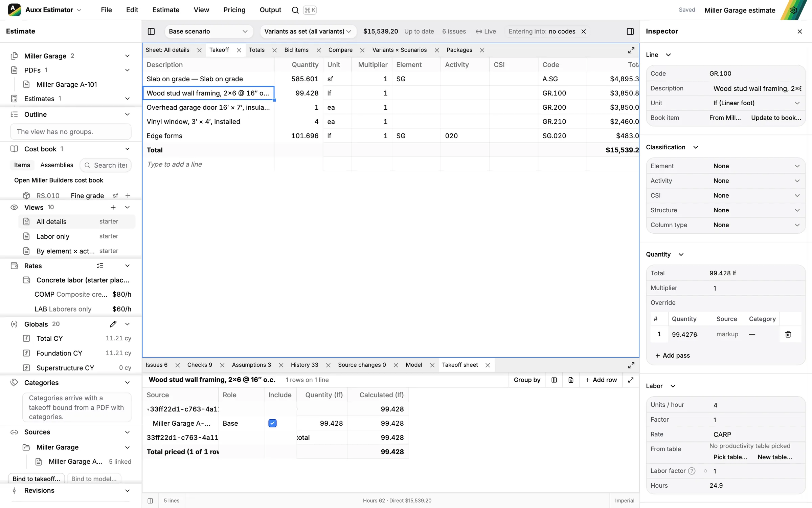The width and height of the screenshot is (812, 508).
Task: Collapse the Quantity section in Inspector
Action: click(681, 254)
